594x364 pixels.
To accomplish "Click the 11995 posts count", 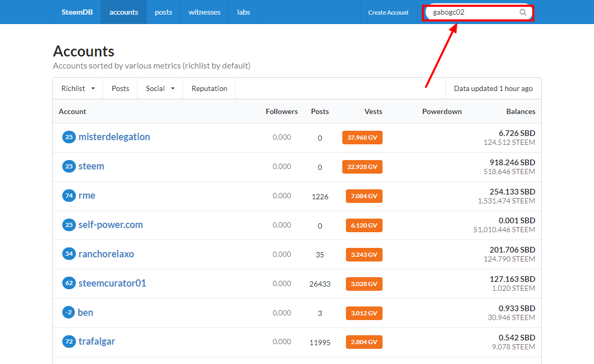I will [x=320, y=343].
